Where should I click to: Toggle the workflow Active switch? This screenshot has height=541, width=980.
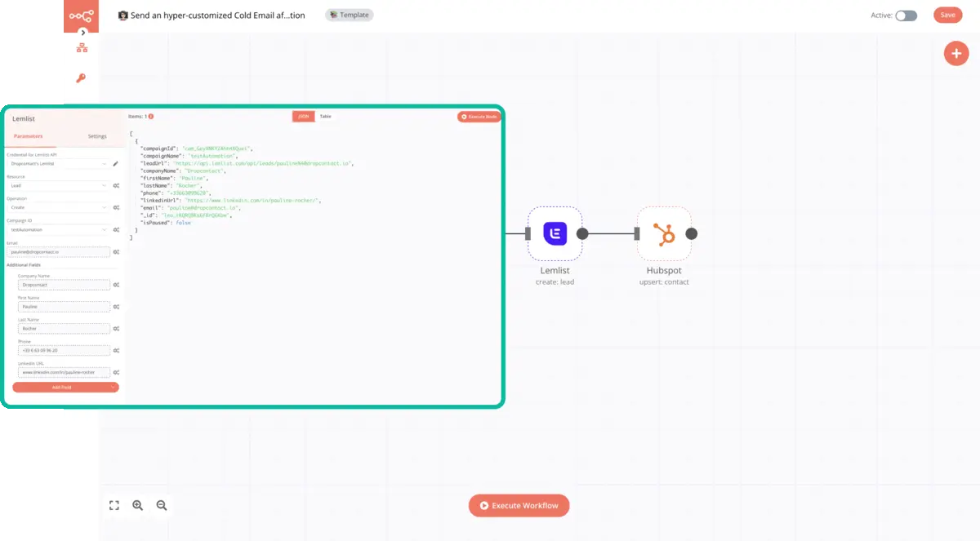pos(906,16)
